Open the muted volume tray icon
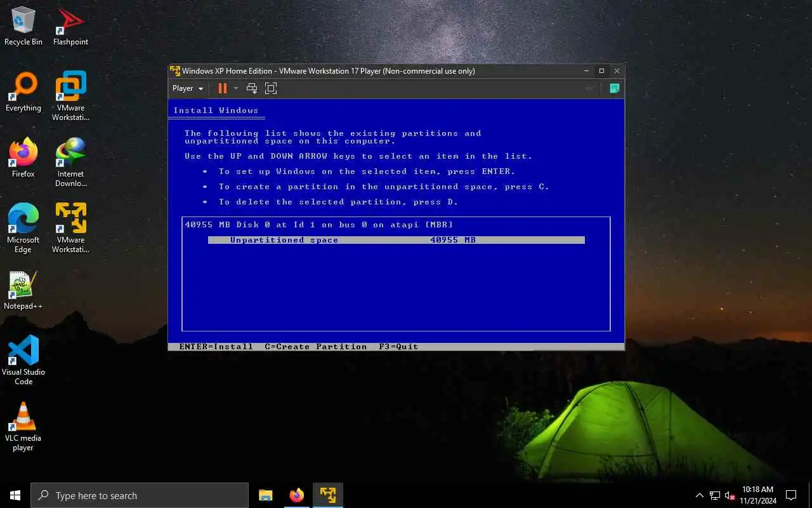This screenshot has width=812, height=508. click(730, 495)
